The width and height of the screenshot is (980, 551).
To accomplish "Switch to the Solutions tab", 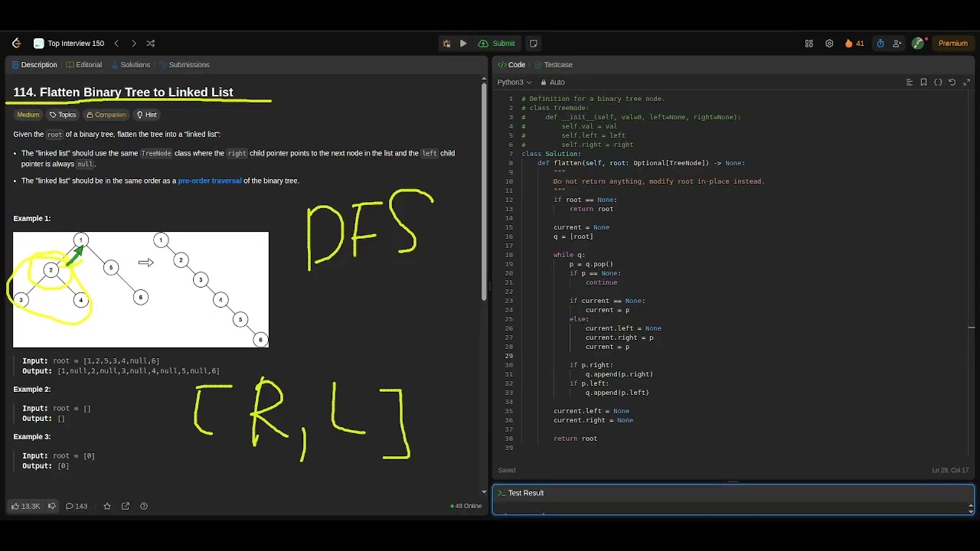I will tap(130, 65).
